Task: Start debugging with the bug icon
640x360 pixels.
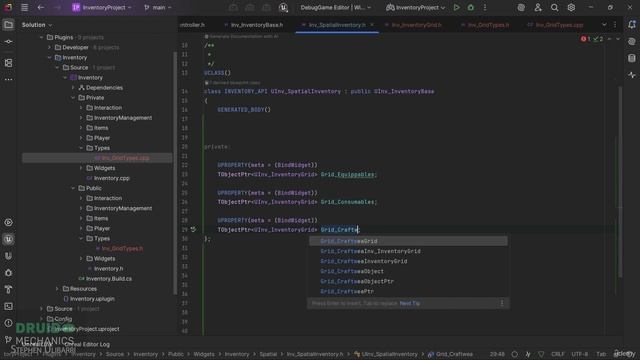Action: point(471,7)
